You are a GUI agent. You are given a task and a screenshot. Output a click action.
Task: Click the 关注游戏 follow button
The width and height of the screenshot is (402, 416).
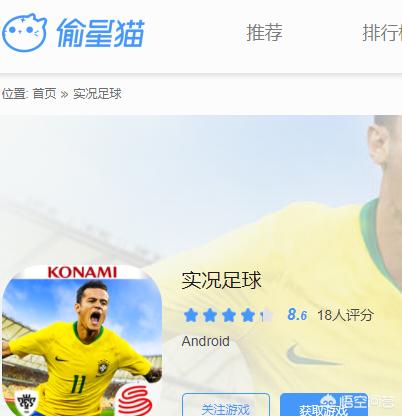tap(226, 405)
